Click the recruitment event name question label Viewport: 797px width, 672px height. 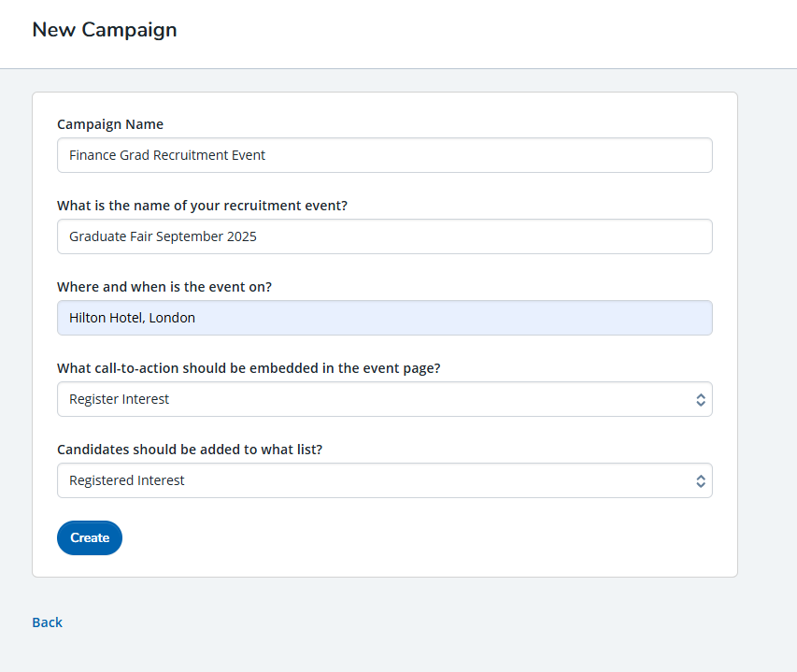[x=203, y=206]
